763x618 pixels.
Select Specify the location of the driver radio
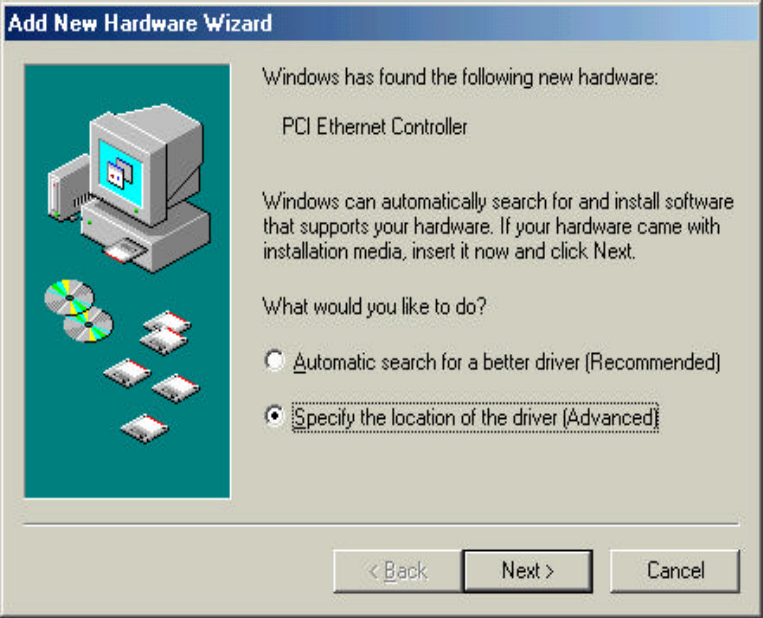click(274, 416)
